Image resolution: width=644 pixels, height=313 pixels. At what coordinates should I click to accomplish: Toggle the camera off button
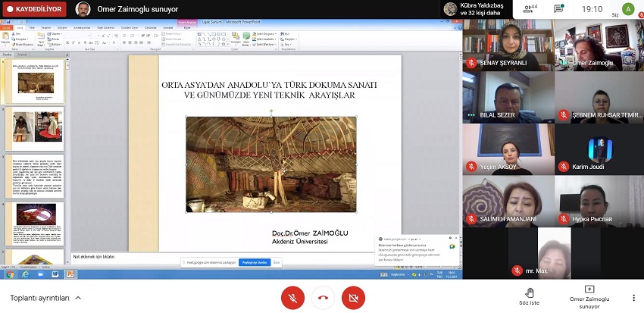coord(353,298)
